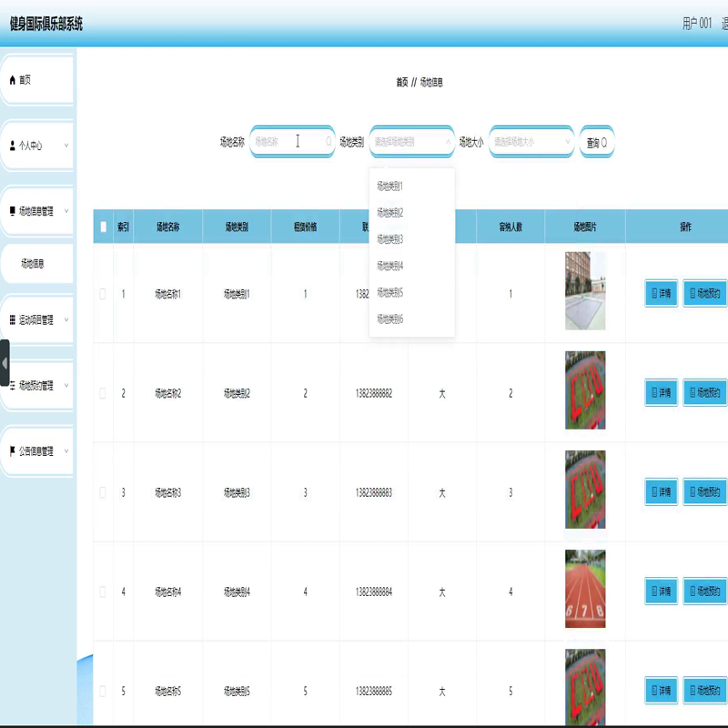This screenshot has height=728, width=728.
Task: Check the checkbox for row 场地名称5
Action: point(103,692)
